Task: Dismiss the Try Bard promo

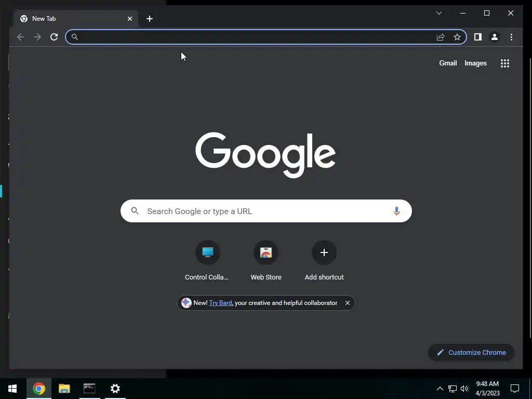Action: click(x=348, y=303)
